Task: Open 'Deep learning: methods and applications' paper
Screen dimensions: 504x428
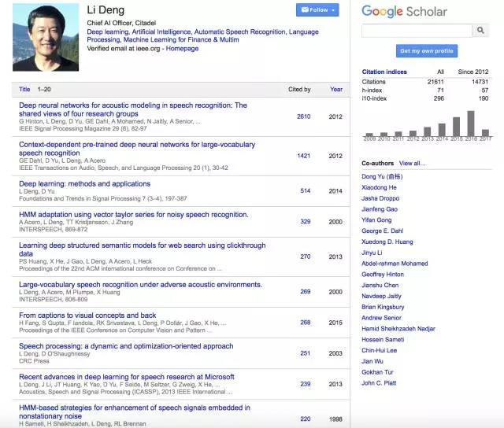Action: [x=84, y=183]
